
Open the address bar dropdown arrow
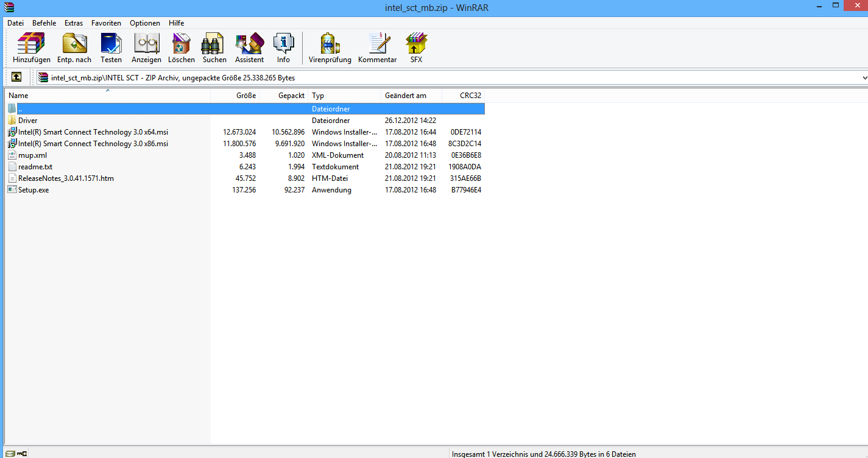(865, 77)
